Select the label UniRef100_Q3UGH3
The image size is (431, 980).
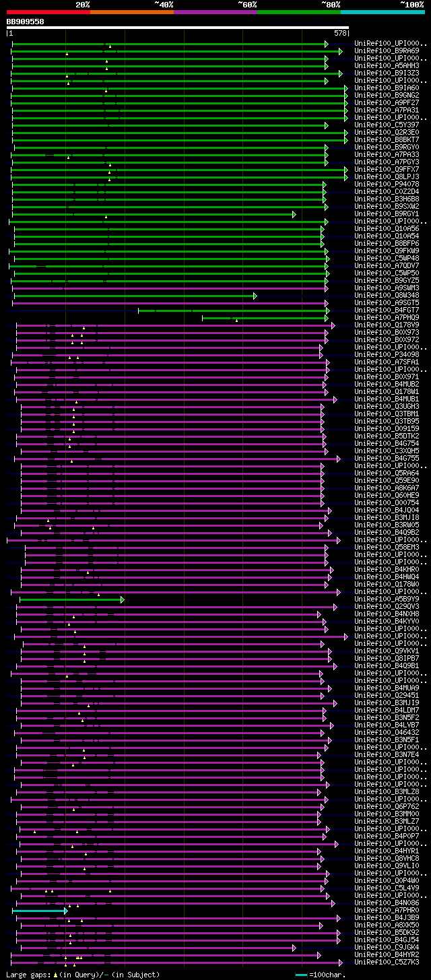[x=387, y=406]
